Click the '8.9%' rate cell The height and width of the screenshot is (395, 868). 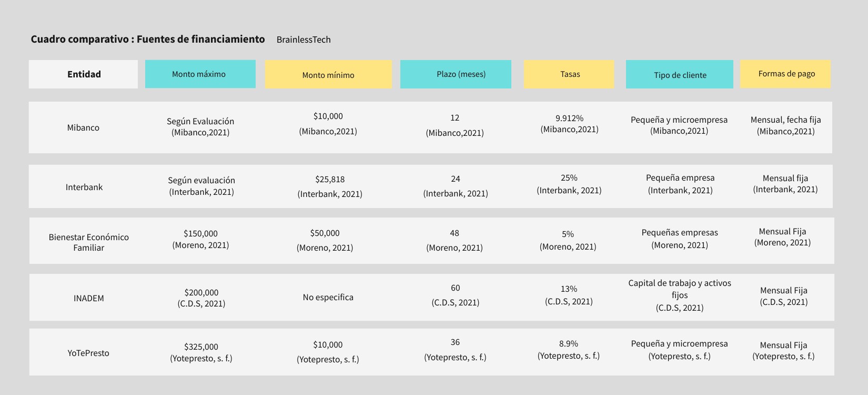pos(569,344)
